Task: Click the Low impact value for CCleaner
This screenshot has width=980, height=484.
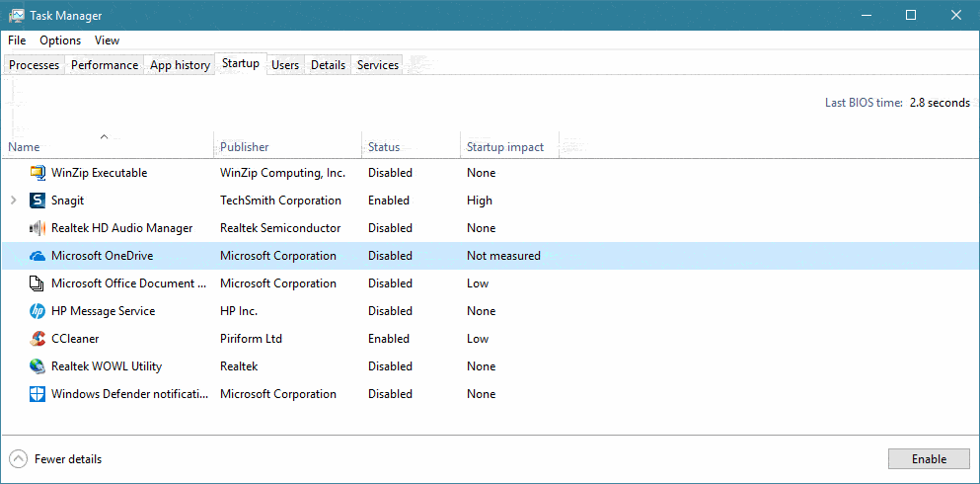Action: [x=478, y=338]
